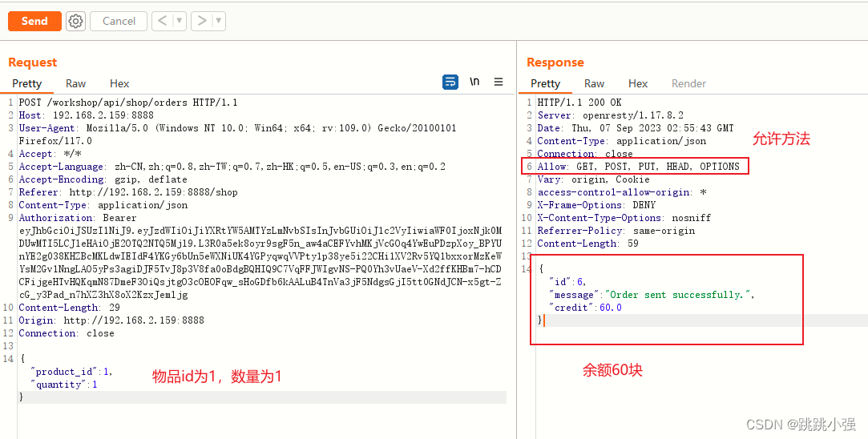Click the orange Send button

[x=34, y=21]
